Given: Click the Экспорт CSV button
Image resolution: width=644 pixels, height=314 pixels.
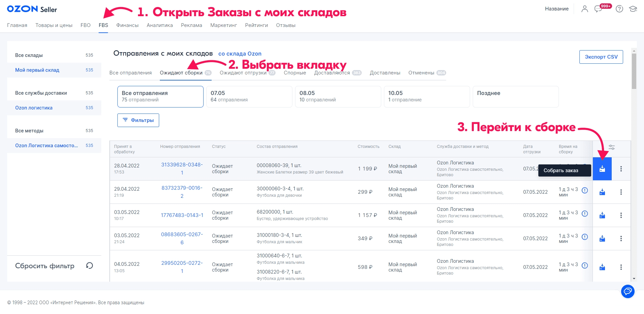Looking at the screenshot, I should pos(601,57).
